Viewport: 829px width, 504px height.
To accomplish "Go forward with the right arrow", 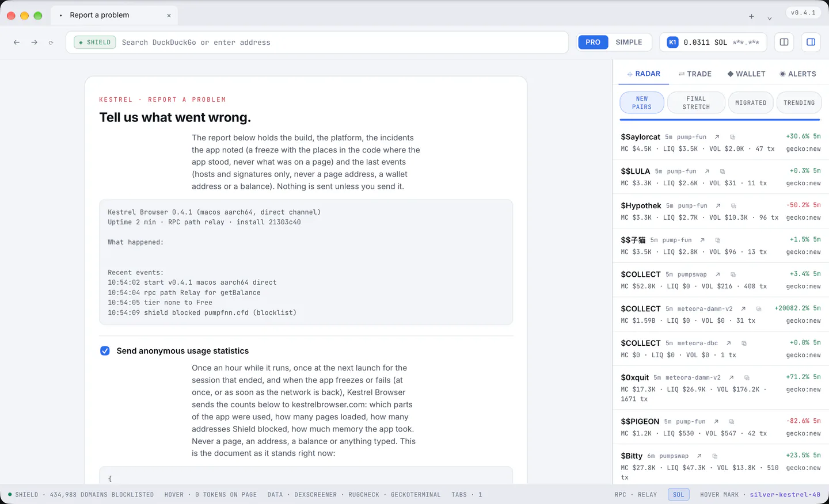I will [x=35, y=43].
